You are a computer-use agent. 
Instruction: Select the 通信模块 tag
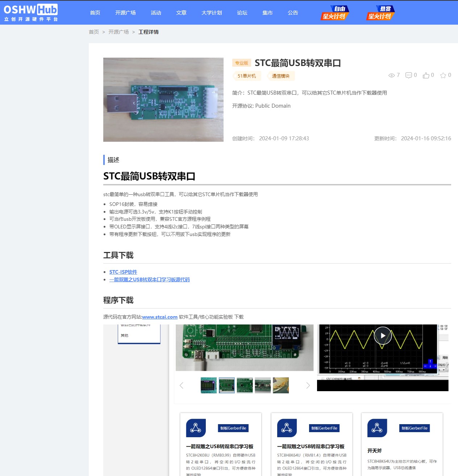[281, 76]
